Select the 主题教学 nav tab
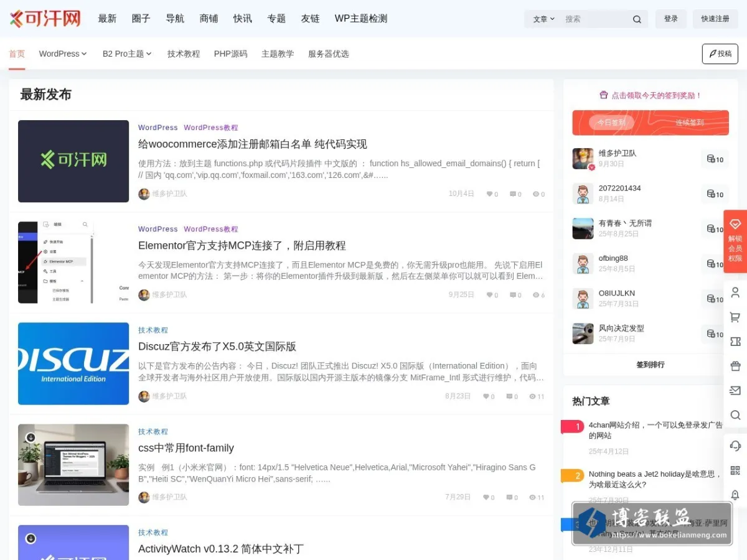Screen dimensions: 747x560 (278, 54)
